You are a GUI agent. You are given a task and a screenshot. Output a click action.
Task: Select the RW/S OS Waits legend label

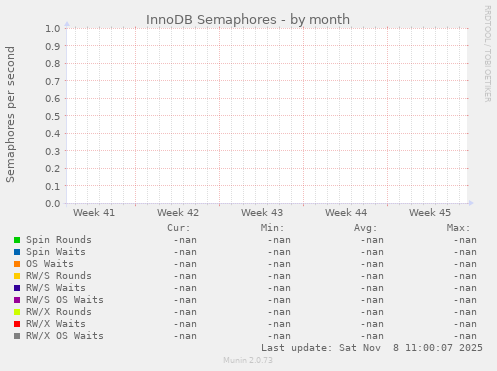point(65,300)
